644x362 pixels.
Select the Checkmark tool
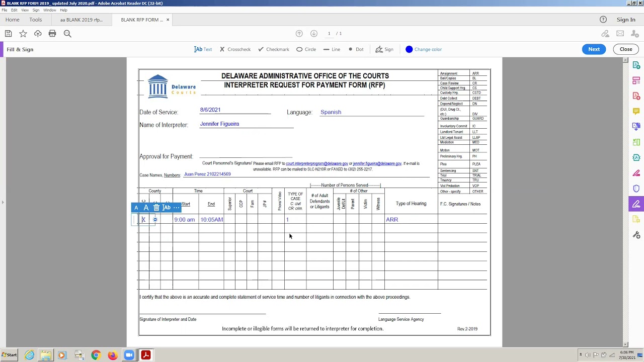tap(274, 49)
